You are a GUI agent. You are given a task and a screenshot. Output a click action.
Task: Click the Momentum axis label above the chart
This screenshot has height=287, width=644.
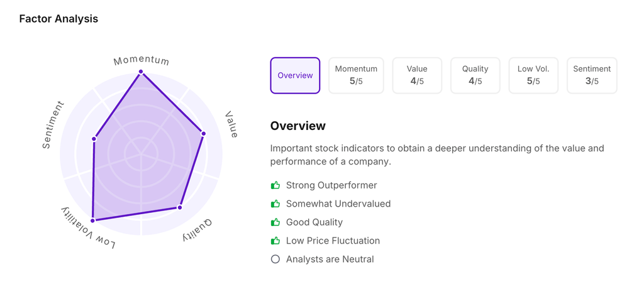pyautogui.click(x=142, y=60)
